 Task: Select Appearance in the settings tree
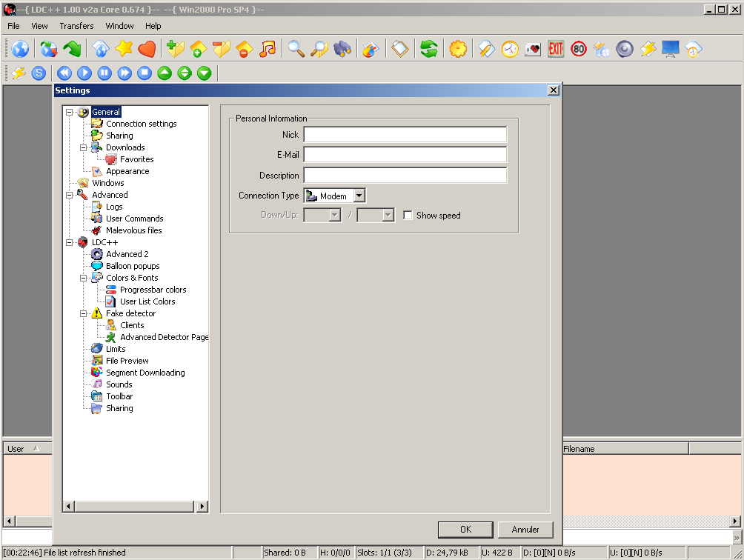pos(127,171)
